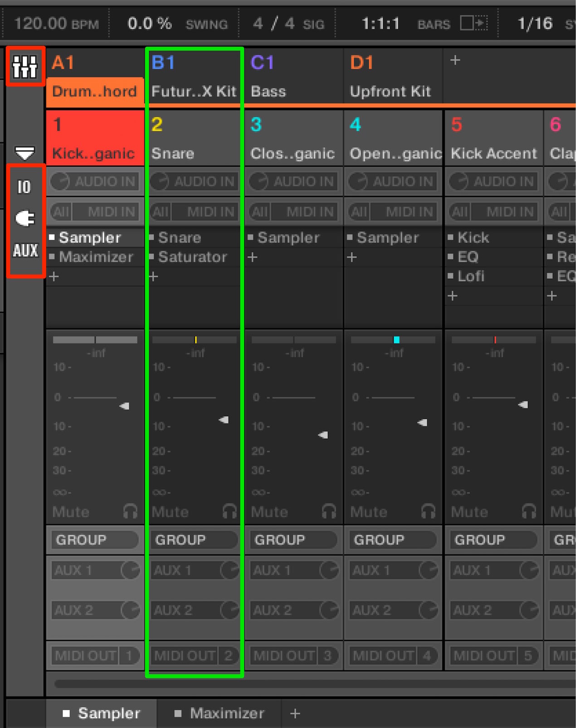Switch to Maximizer plug-in tab
Image resolution: width=576 pixels, height=728 pixels.
click(x=219, y=713)
